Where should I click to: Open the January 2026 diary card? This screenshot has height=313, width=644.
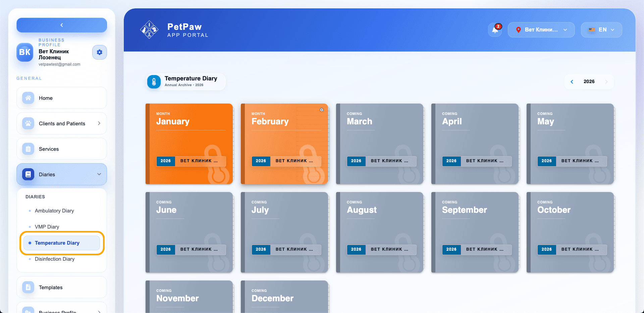[189, 144]
